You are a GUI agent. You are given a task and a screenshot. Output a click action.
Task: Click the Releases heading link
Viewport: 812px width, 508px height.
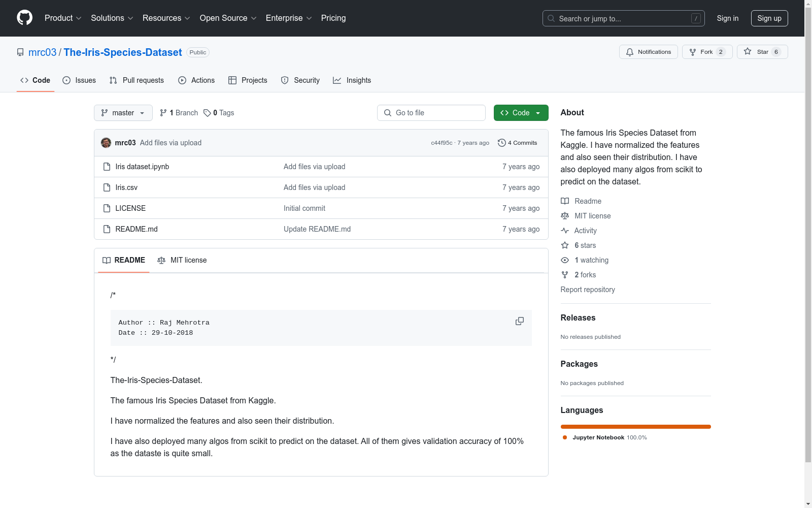point(578,317)
